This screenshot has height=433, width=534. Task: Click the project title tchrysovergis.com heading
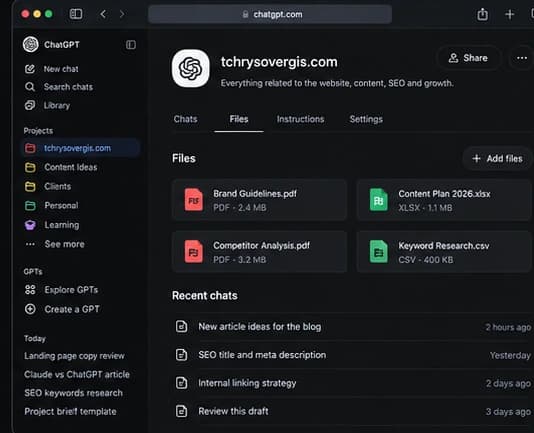pos(279,62)
